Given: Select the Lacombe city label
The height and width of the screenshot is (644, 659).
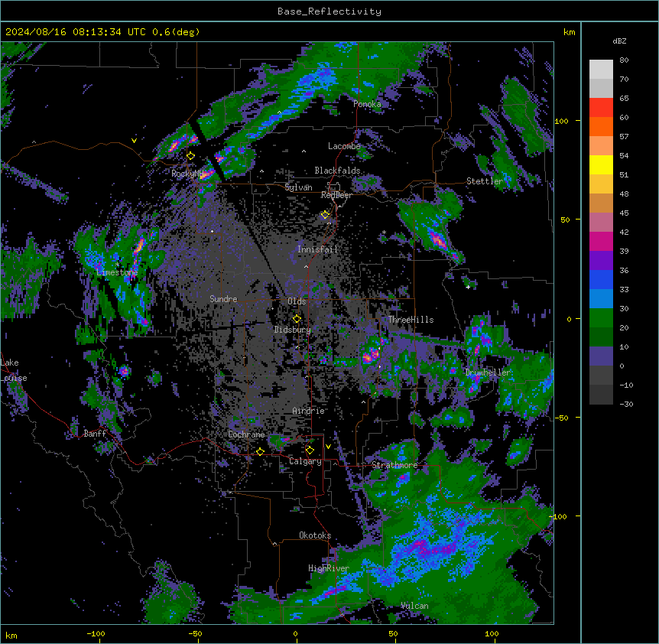Looking at the screenshot, I should (x=344, y=146).
